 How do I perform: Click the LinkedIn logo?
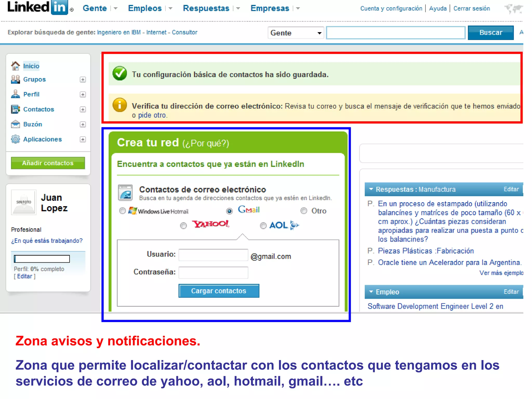click(38, 7)
